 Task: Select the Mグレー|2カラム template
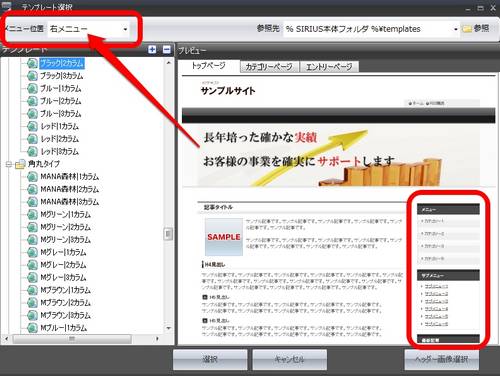(x=63, y=265)
